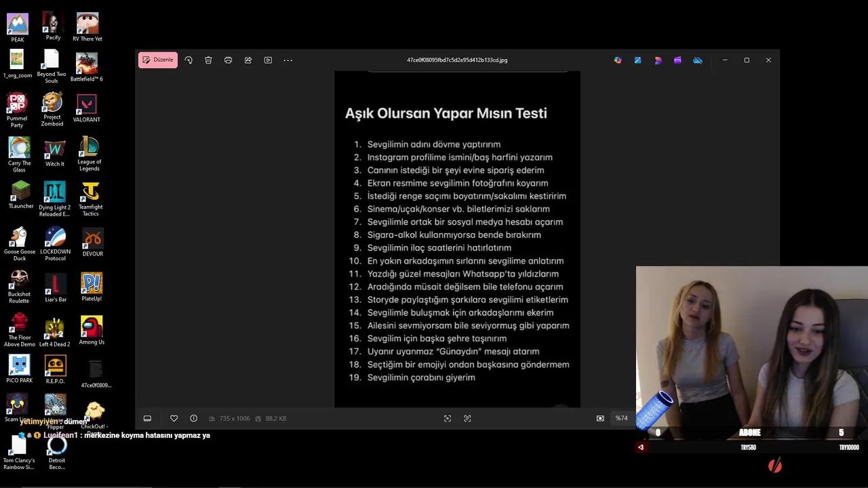The width and height of the screenshot is (868, 488).
Task: Click the 88.2 KB file size text
Action: [x=275, y=418]
